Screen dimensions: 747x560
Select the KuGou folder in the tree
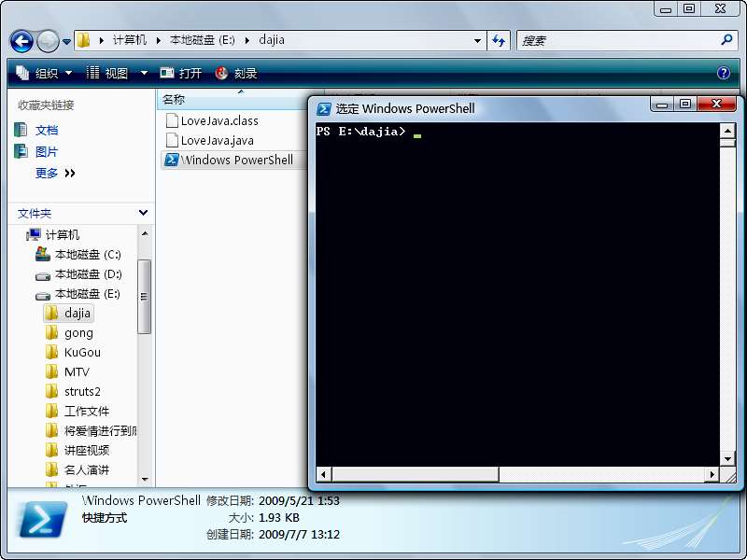click(x=73, y=353)
